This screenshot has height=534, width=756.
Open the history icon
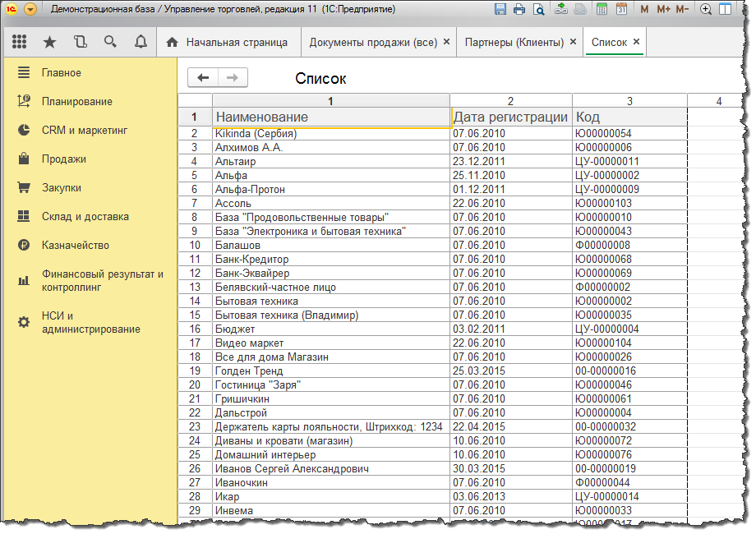coord(80,42)
